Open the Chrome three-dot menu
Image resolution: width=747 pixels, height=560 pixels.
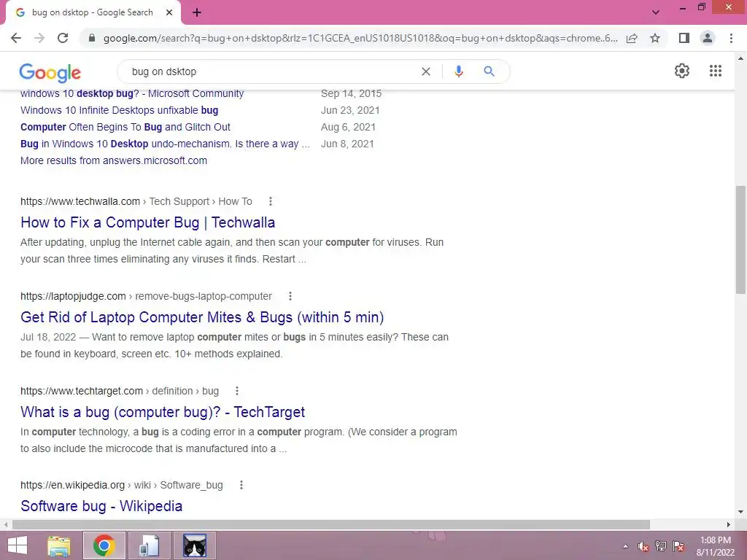pos(731,38)
